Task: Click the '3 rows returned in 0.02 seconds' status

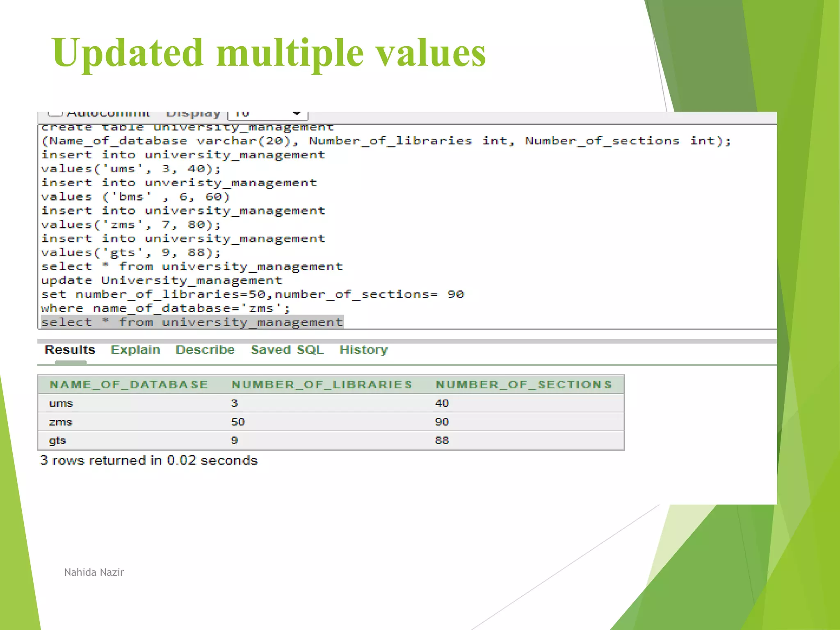Action: [x=149, y=461]
